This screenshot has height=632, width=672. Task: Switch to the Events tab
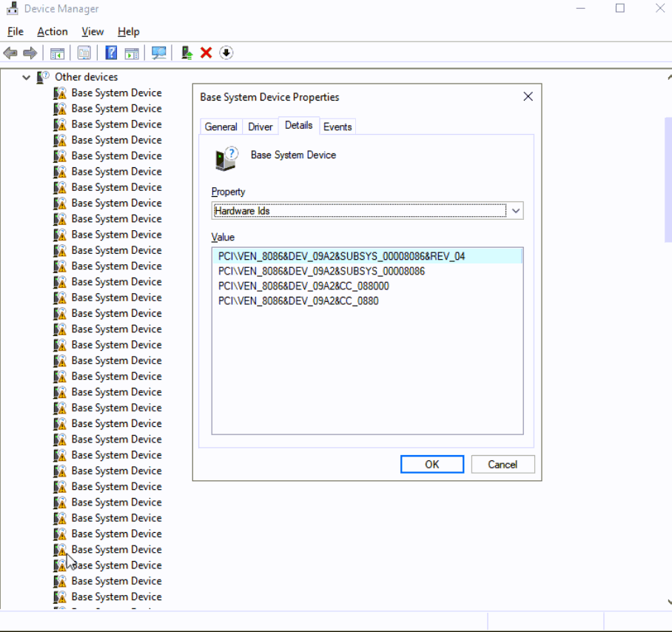pyautogui.click(x=337, y=127)
